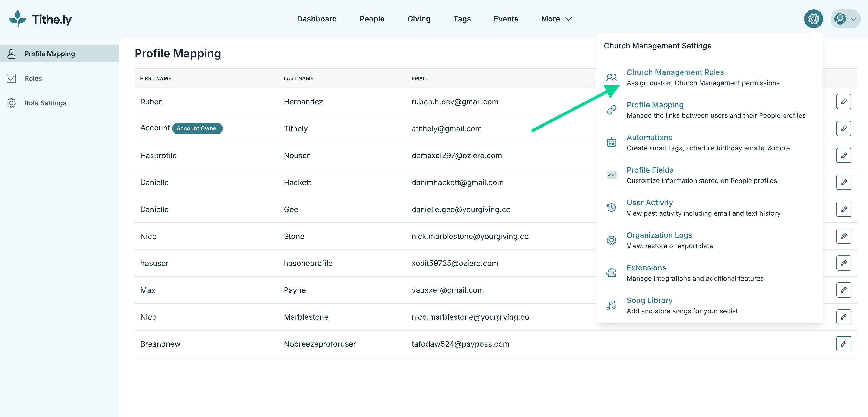Click the Song Library music note icon
The width and height of the screenshot is (868, 417).
(611, 305)
